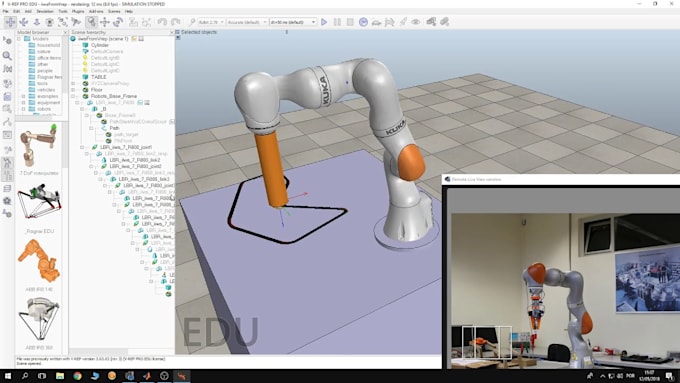Open the household models folder
Screen dimensions: 680x383
click(49, 45)
